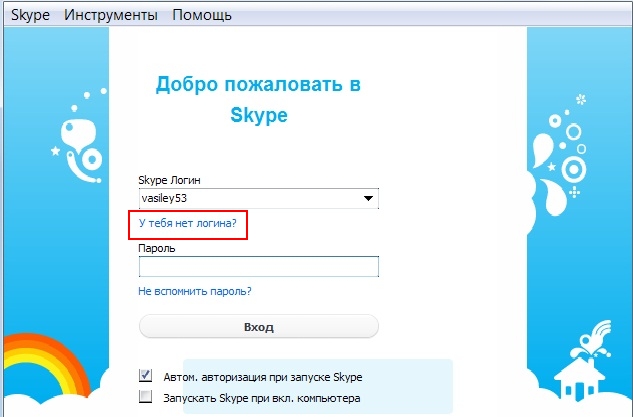
Task: Open the Не вспомнить пароль? link
Action: point(195,291)
